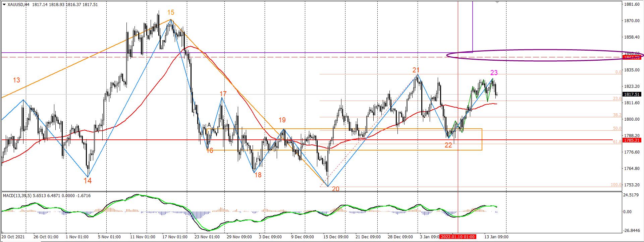Screen dimensions: 644x242
Task: Click the 100.0 Fibonacci level label
Action: point(616,185)
